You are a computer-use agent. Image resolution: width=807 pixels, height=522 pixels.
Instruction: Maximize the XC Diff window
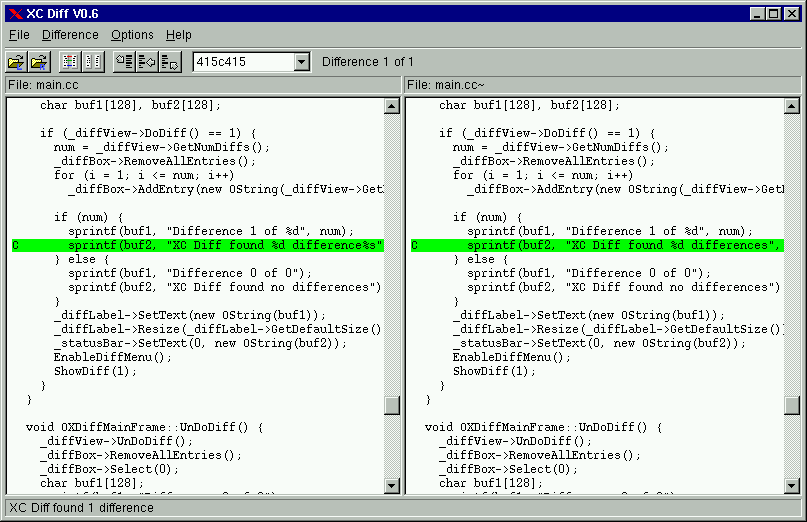point(774,14)
